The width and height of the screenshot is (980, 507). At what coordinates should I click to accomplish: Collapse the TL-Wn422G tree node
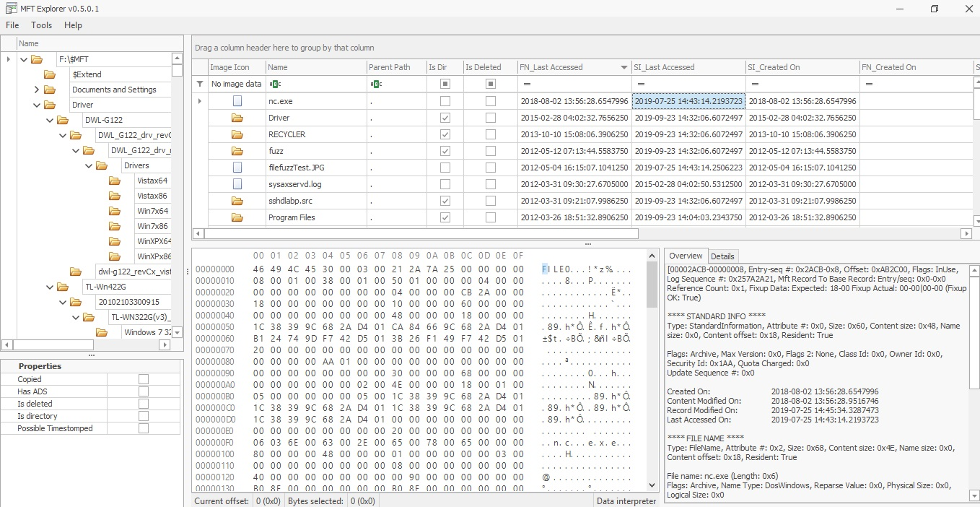click(x=50, y=287)
